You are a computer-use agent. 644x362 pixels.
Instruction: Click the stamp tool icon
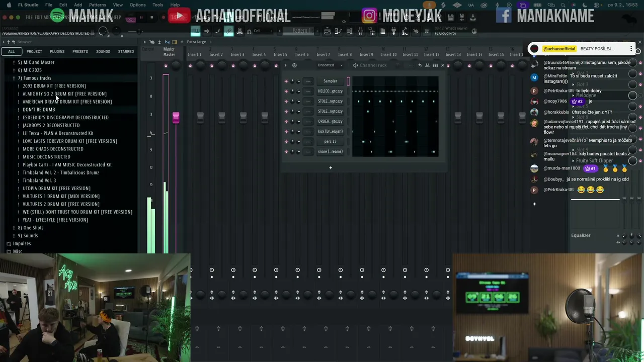pyautogui.click(x=239, y=31)
